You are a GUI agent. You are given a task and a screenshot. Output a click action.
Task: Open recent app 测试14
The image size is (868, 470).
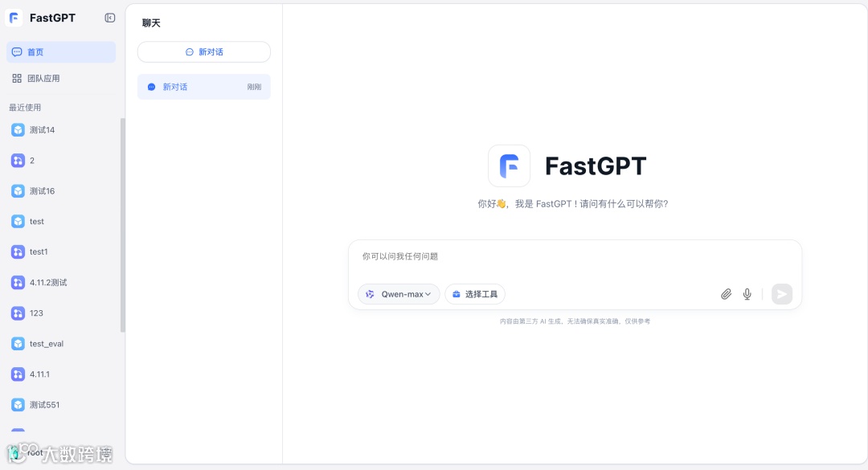pos(61,130)
